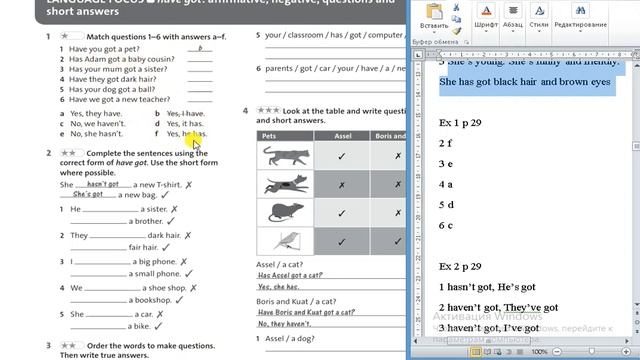Click 'Has Adam got a baby cousin?'

click(122, 59)
